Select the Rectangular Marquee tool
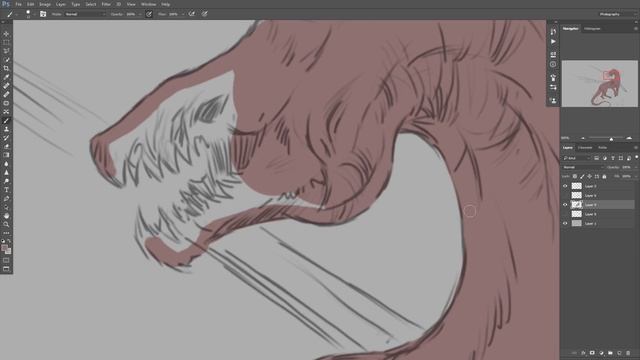The image size is (640, 360). coord(6,42)
